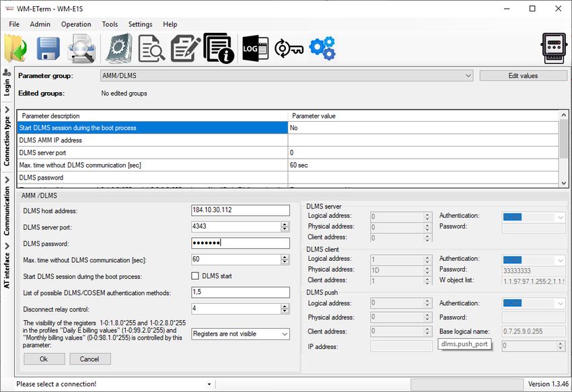Click the parameter table scrollbar thumb
The height and width of the screenshot is (392, 572).
click(x=564, y=139)
